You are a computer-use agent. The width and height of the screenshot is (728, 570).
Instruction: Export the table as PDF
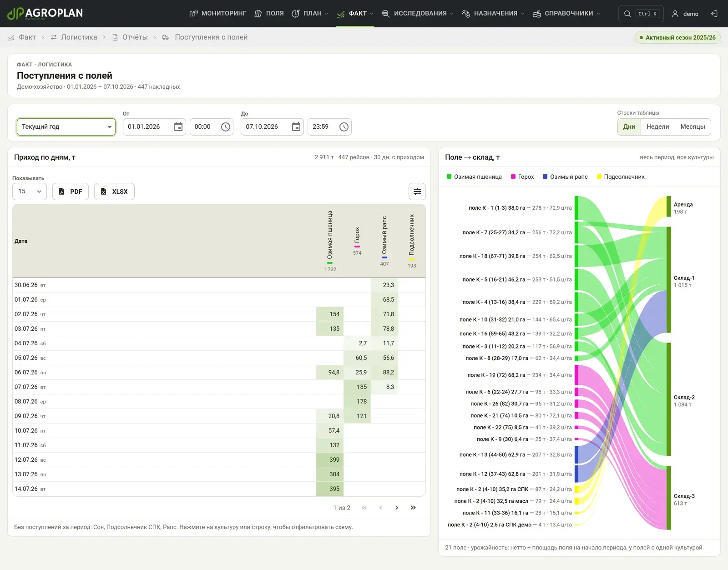point(71,192)
